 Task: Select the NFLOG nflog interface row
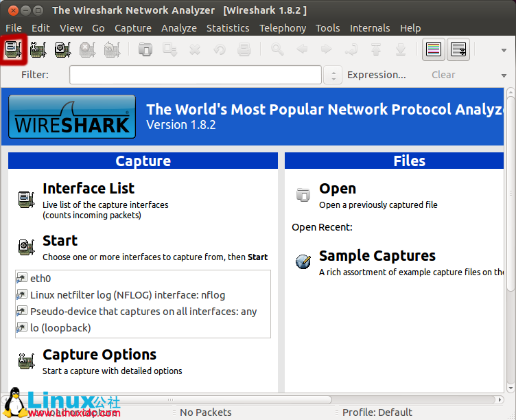143,295
